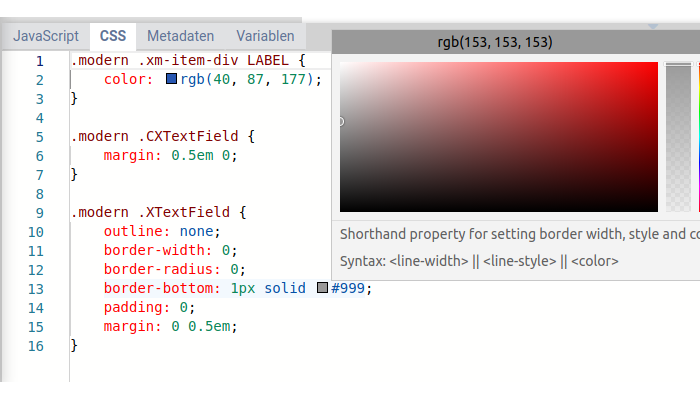Click line number 1 in the gutter
Viewport: 700px width, 400px height.
point(40,61)
